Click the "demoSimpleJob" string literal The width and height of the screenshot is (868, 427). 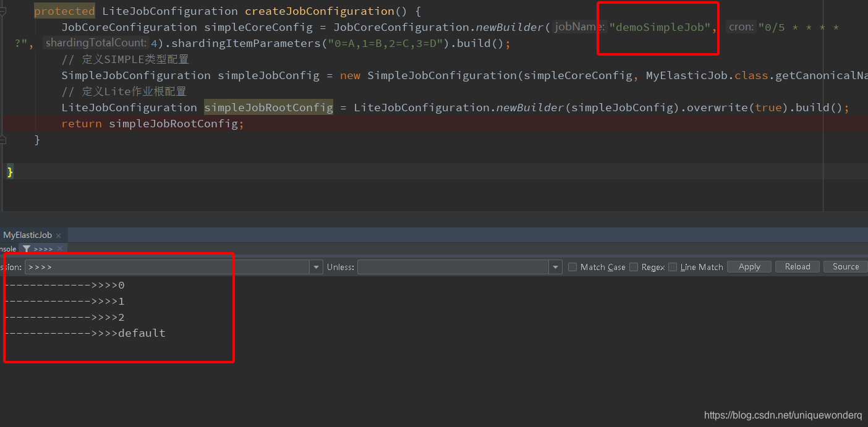coord(660,27)
